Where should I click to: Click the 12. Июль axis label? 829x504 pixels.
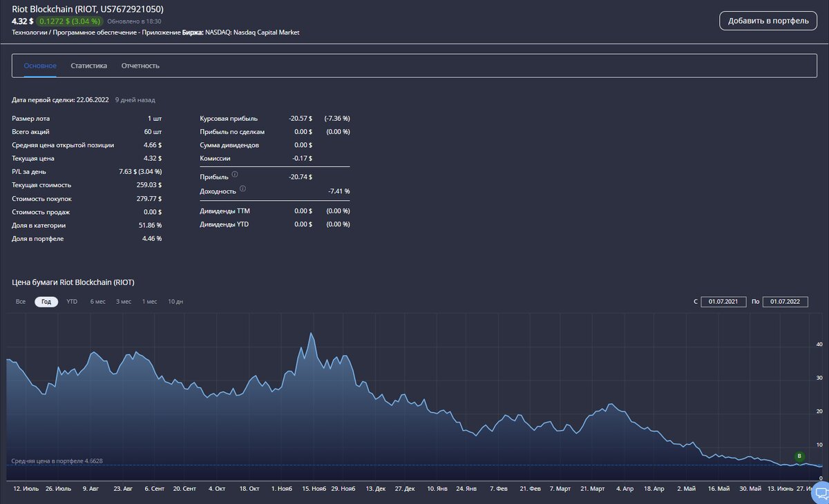coord(26,488)
